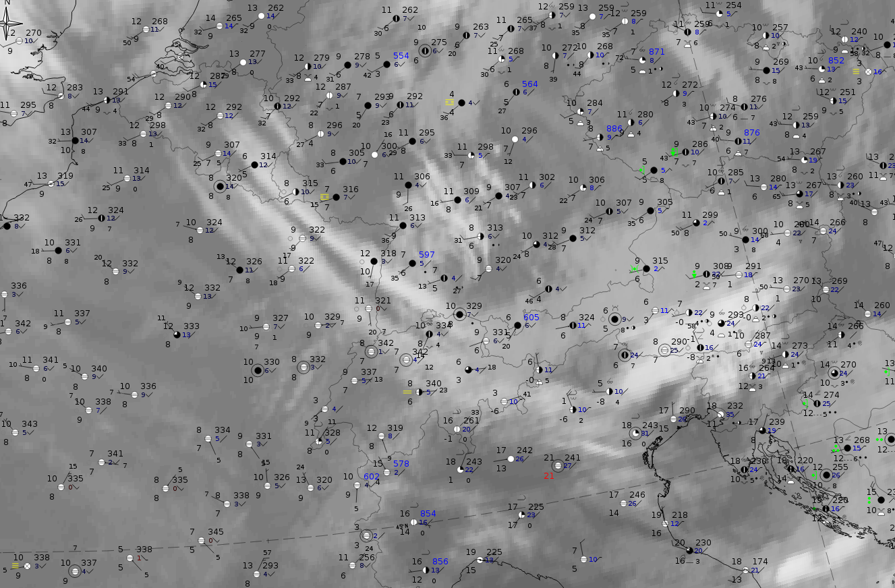Screen dimensions: 895x588
Task: Select the blue 554 pressure label
Action: 401,56
